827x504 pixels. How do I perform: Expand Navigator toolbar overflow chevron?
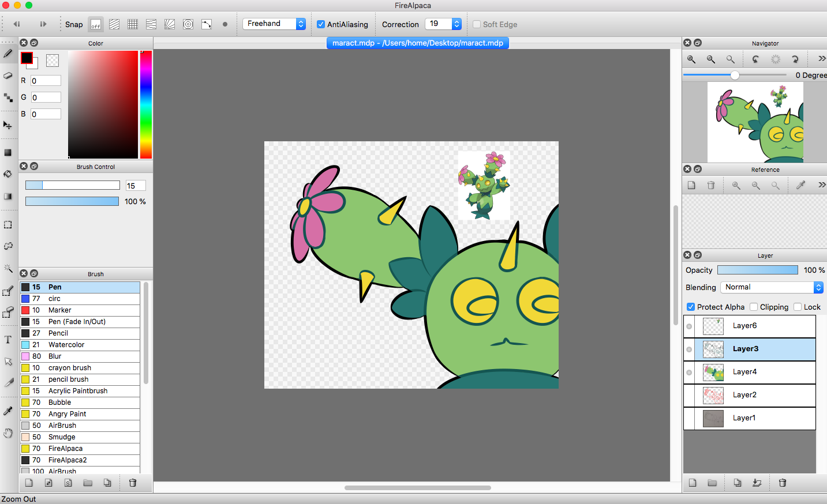coord(822,59)
